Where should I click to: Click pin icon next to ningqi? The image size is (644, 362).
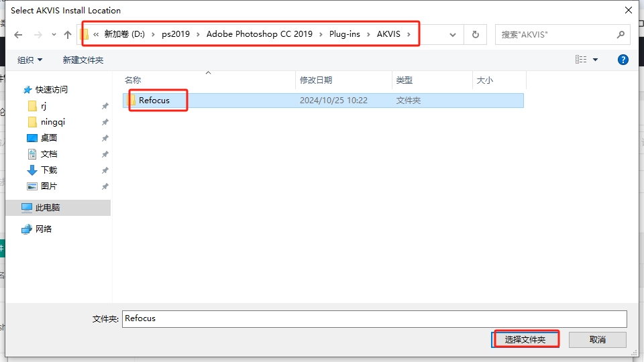105,122
